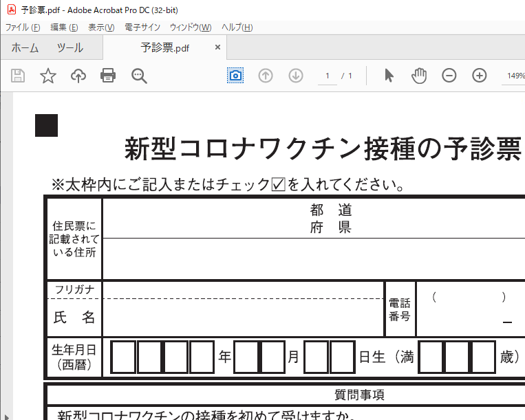Switch to the ホーム tab

point(25,48)
